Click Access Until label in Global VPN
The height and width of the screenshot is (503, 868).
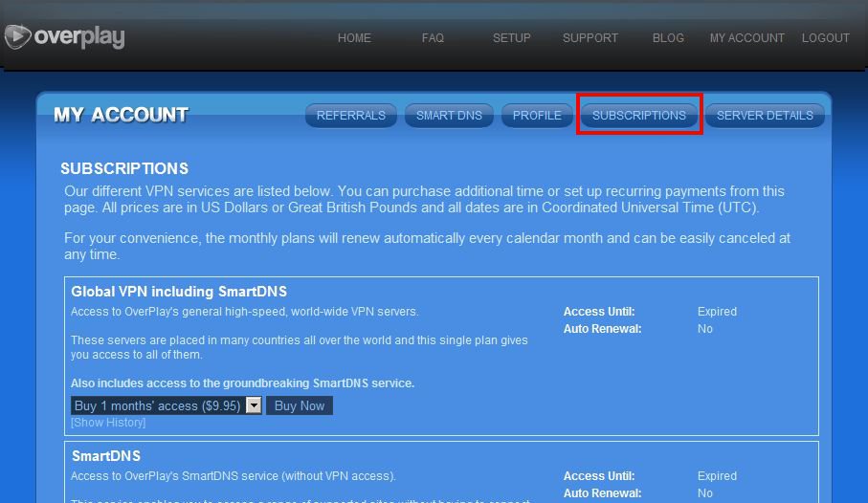599,312
